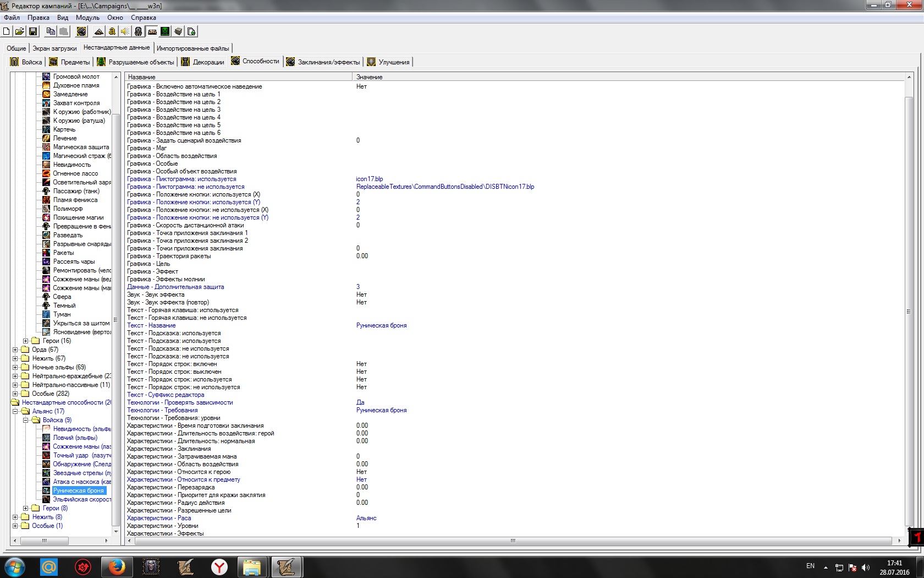This screenshot has height=578, width=924.
Task: Collapse the Альянс (17) folder
Action: [15, 411]
